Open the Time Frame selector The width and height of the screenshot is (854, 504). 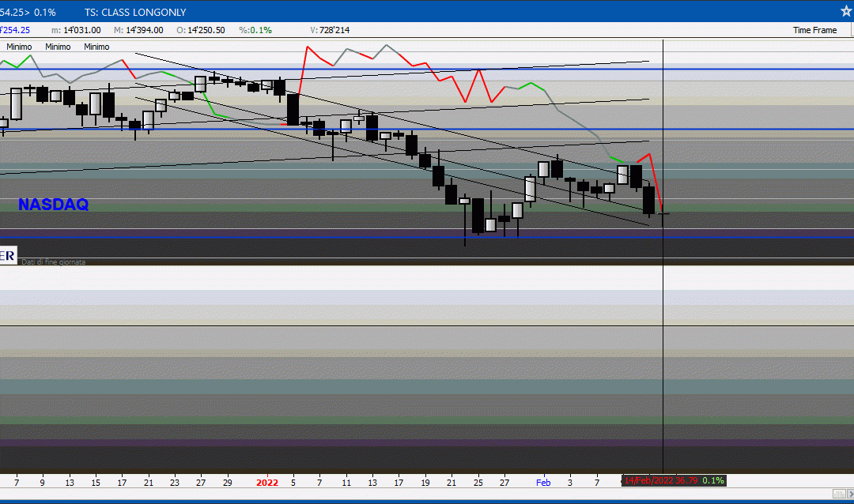814,30
